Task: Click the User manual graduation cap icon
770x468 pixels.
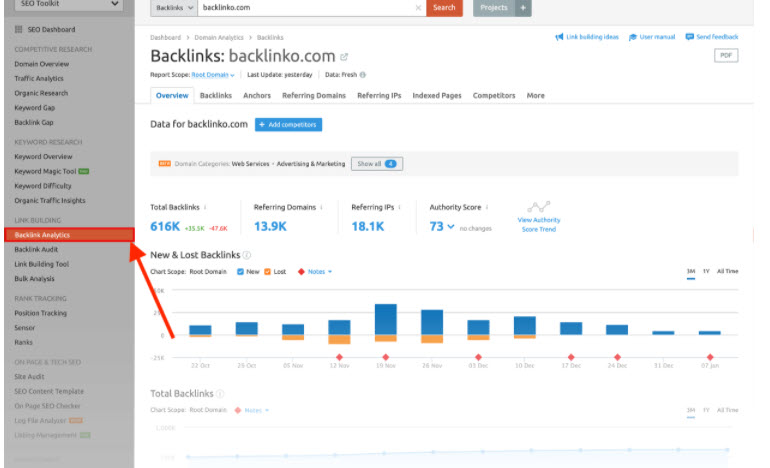Action: 632,37
